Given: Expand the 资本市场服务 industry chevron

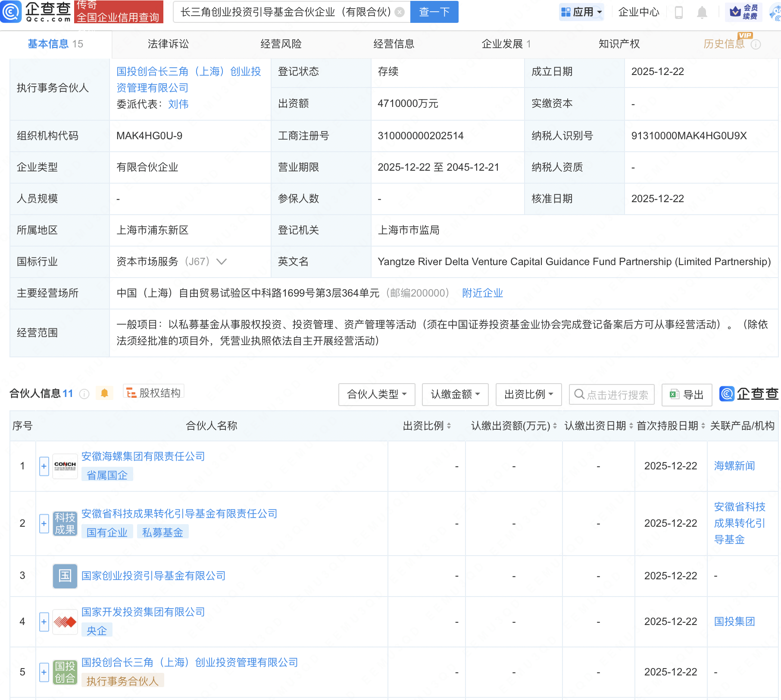Looking at the screenshot, I should click(221, 262).
